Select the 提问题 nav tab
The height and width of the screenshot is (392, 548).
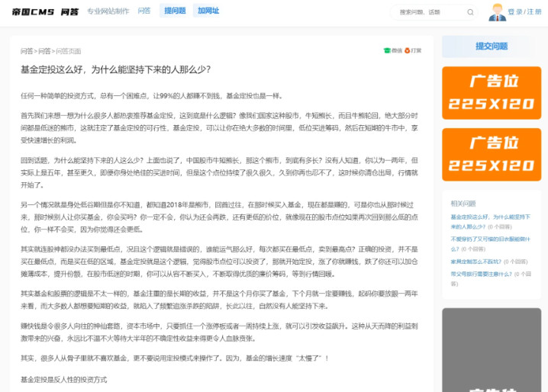coord(174,11)
